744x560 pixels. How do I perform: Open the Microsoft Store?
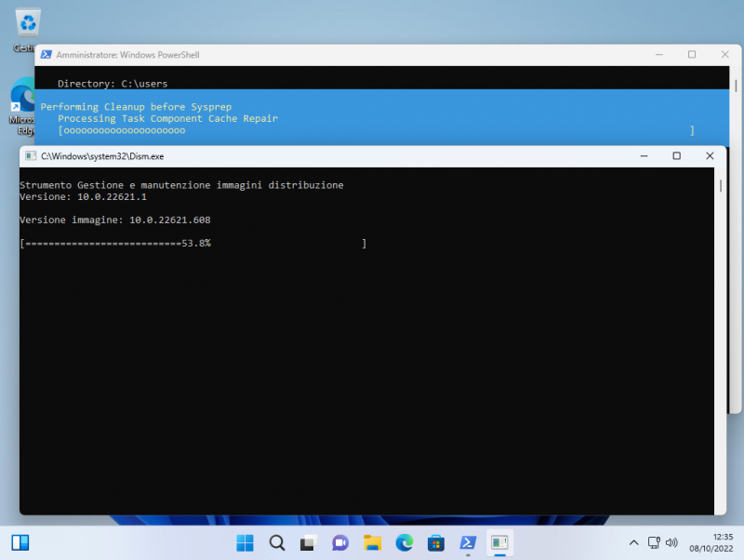434,542
